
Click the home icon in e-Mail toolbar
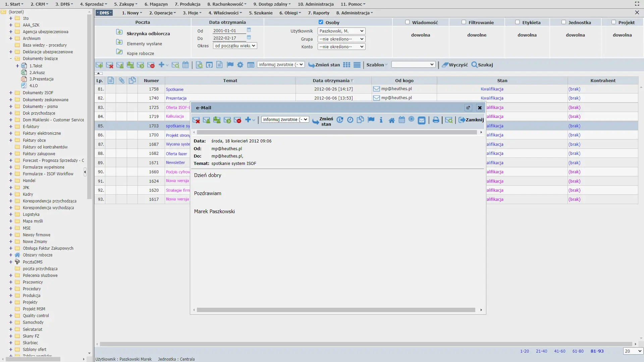tap(391, 120)
